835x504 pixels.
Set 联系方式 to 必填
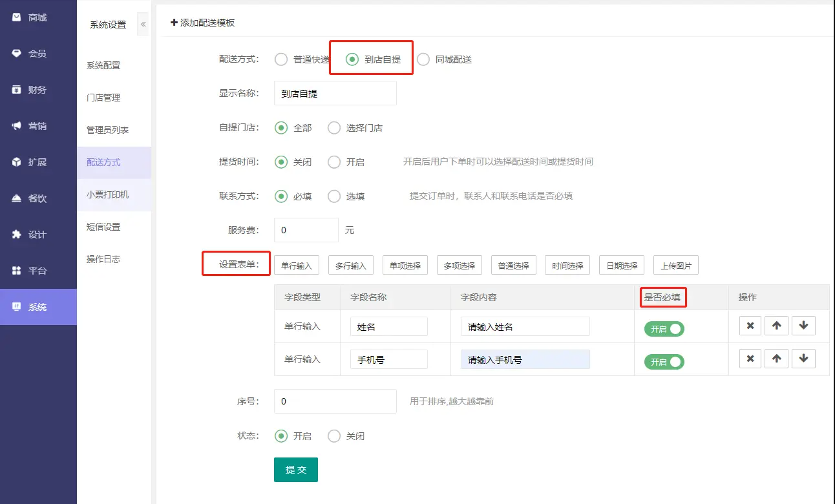pyautogui.click(x=281, y=196)
